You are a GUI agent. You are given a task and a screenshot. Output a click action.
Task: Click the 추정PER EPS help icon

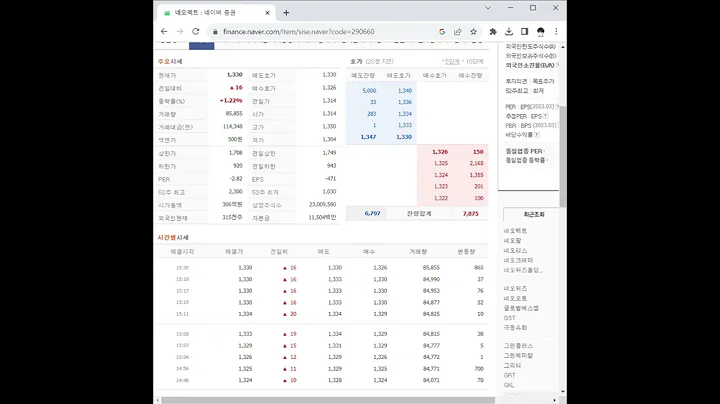(545, 116)
